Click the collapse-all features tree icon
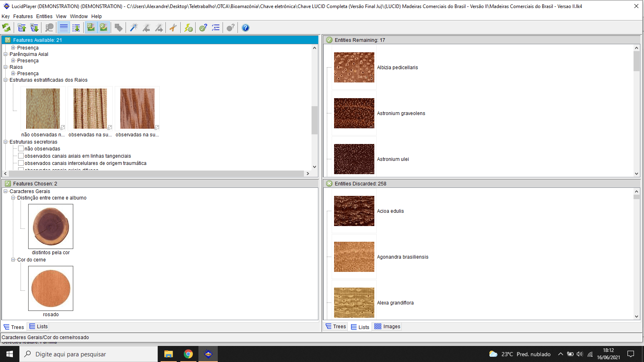This screenshot has height=362, width=644. [x=22, y=28]
